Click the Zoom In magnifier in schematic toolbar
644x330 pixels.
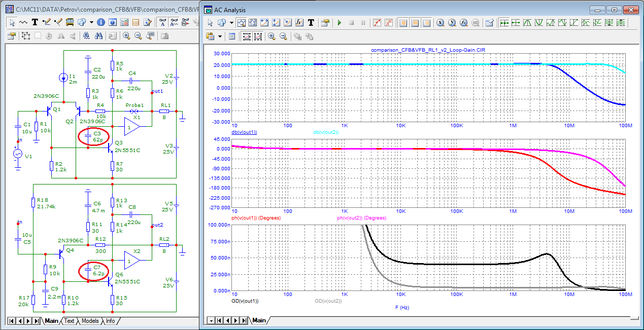[x=126, y=36]
